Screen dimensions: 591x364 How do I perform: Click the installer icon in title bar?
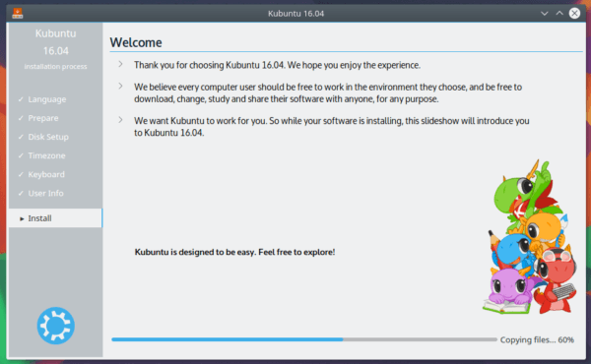pos(18,13)
